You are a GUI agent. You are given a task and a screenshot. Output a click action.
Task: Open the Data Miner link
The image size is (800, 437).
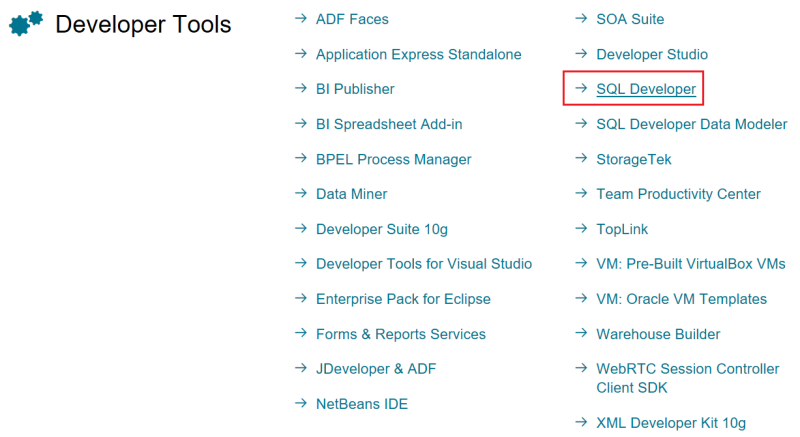pyautogui.click(x=352, y=194)
